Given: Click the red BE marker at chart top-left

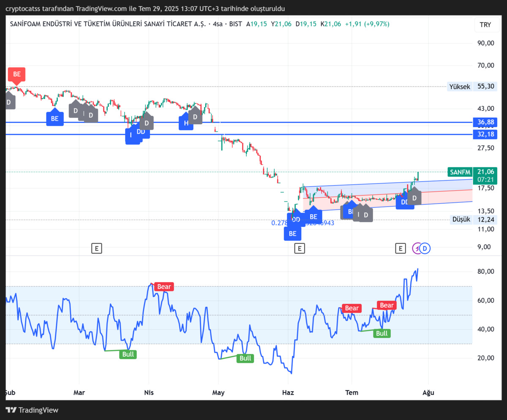Looking at the screenshot, I should [16, 74].
